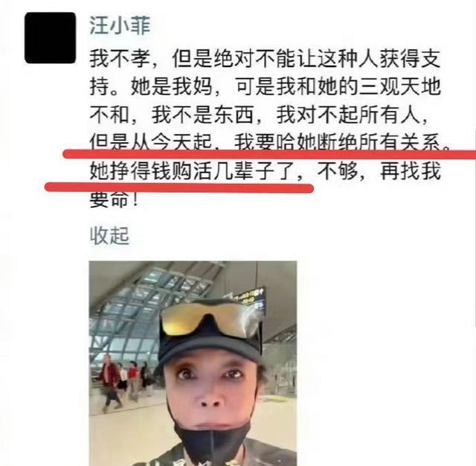The image size is (476, 466).
Task: Open the airport selfie photo
Action: tap(193, 363)
